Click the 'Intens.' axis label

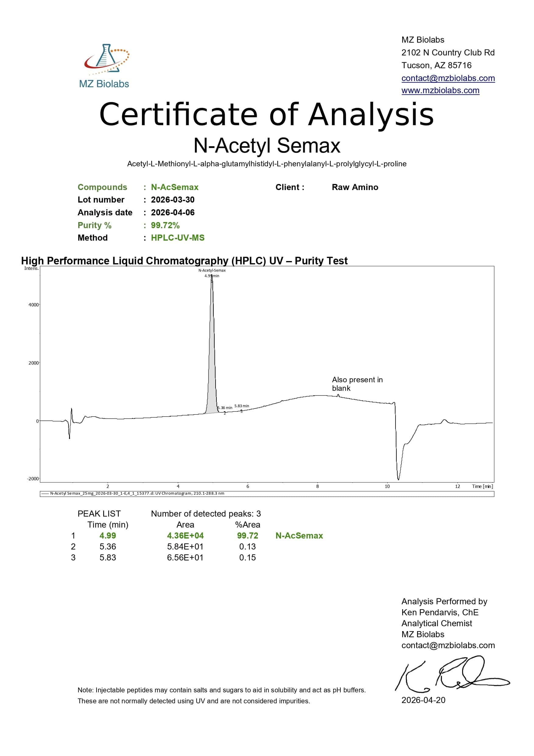coord(31,268)
